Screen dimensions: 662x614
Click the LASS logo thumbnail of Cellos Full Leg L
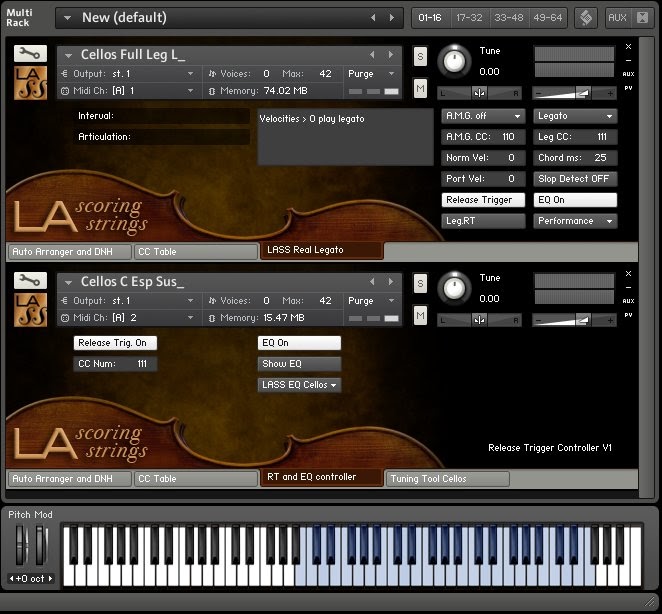click(30, 83)
